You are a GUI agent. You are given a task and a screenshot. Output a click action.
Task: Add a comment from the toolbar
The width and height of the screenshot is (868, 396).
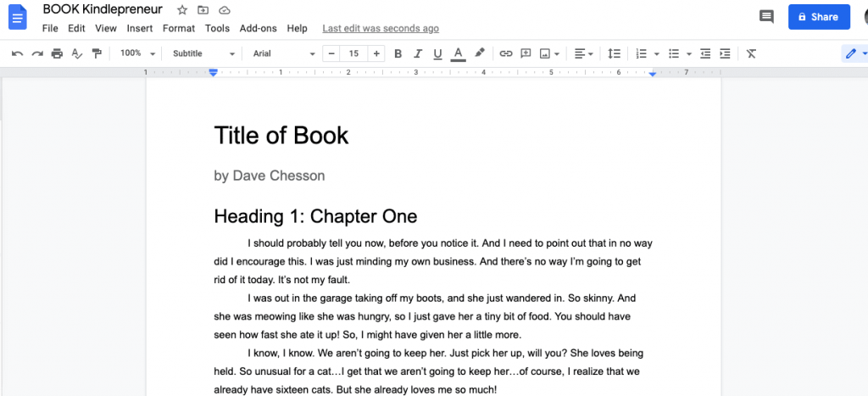(526, 53)
